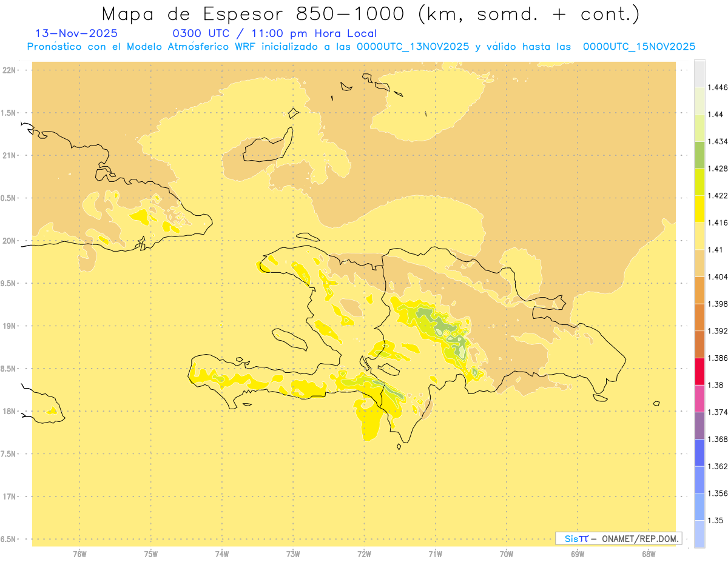This screenshot has width=728, height=562.
Task: Click the 73W longitude label
Action: pos(293,554)
